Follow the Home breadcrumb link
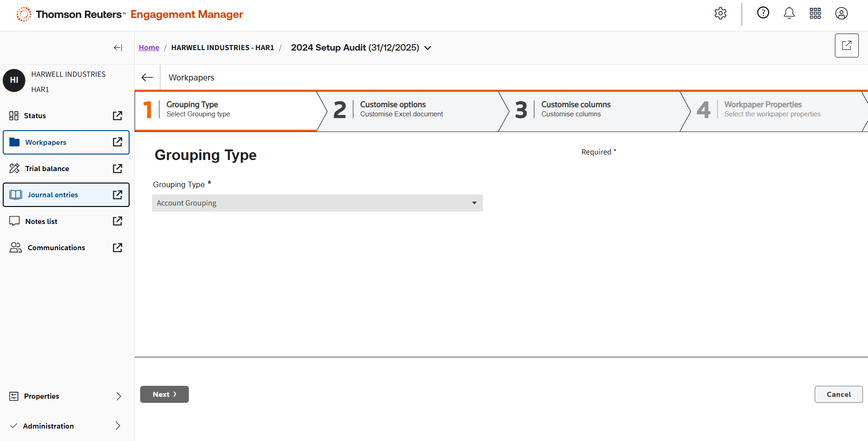The height and width of the screenshot is (441, 868). 149,48
